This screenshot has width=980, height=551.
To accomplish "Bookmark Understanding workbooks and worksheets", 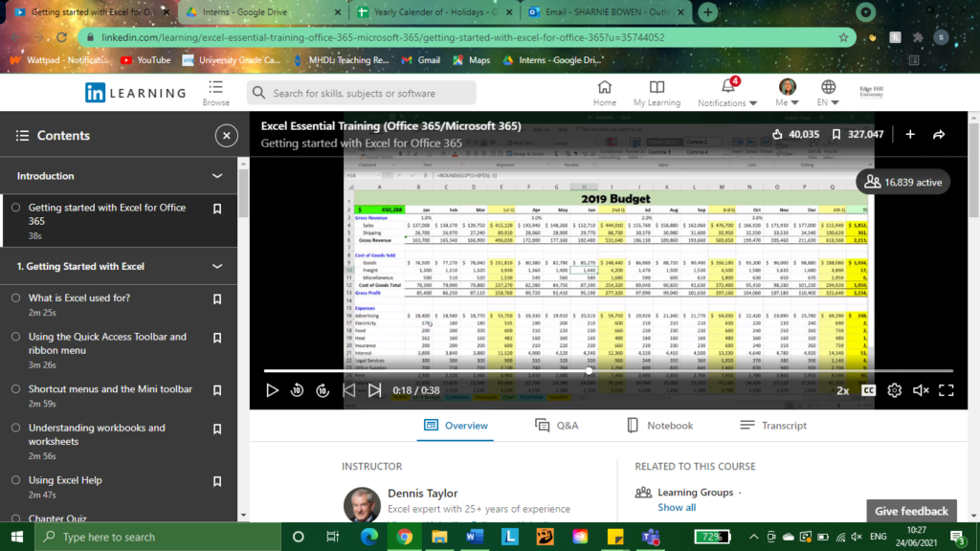I will click(217, 430).
